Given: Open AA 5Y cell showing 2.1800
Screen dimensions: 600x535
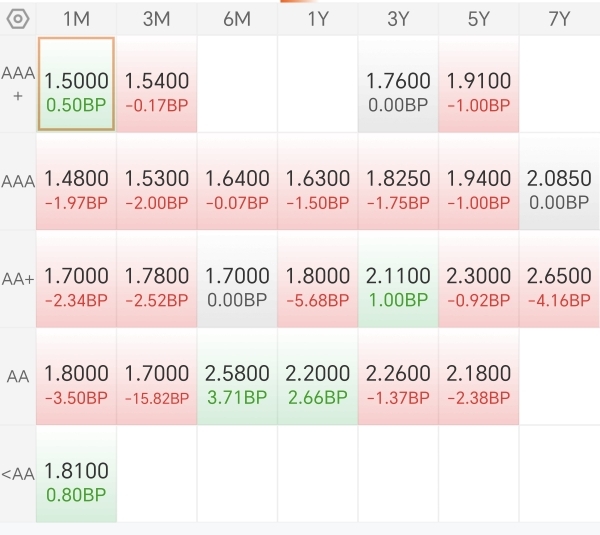Looking at the screenshot, I should point(478,377).
